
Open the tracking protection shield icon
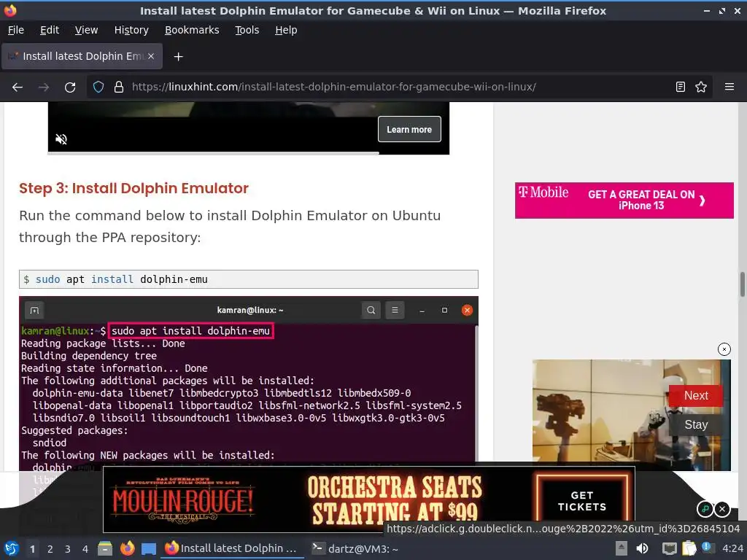click(x=98, y=87)
